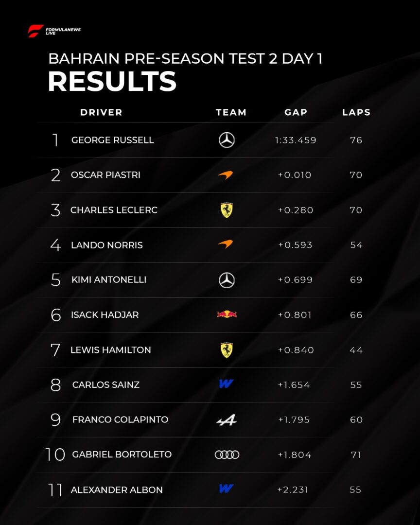420x525 pixels.
Task: Select the Alexander Albon driver name
Action: (117, 490)
